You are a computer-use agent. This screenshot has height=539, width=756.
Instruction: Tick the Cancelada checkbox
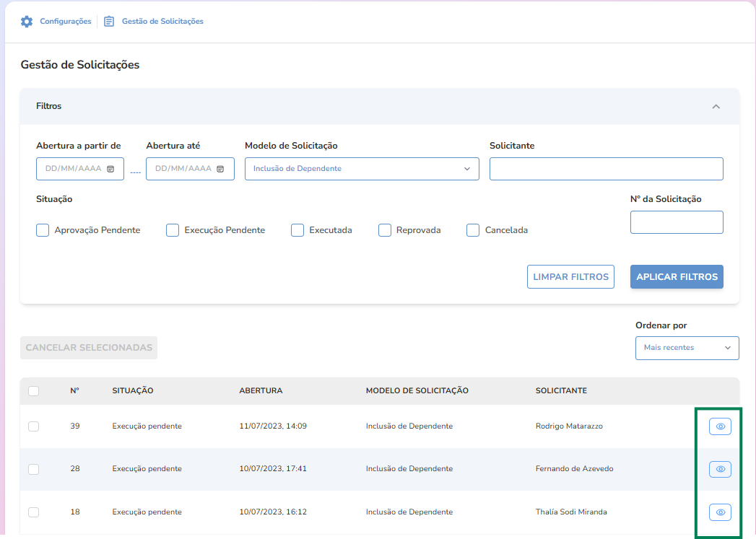tap(473, 230)
